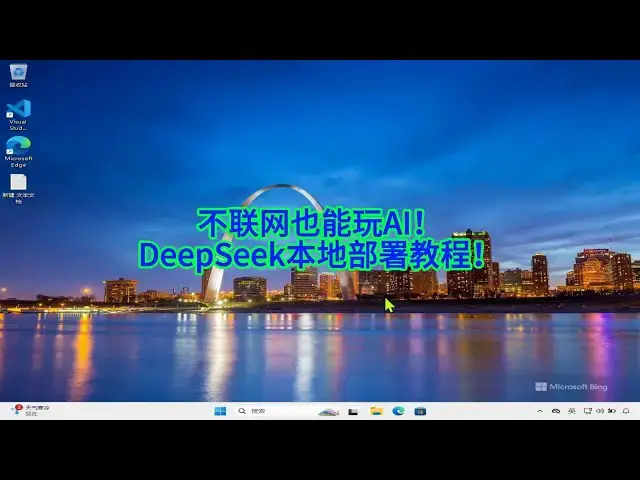This screenshot has width=640, height=480.
Task: Open the Windows Start menu
Action: pos(220,411)
